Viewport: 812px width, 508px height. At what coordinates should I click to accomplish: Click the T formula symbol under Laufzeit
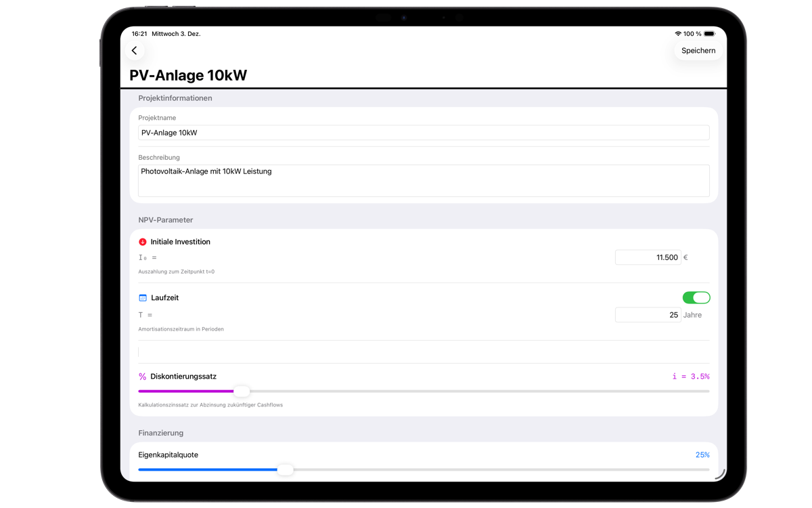[141, 314]
